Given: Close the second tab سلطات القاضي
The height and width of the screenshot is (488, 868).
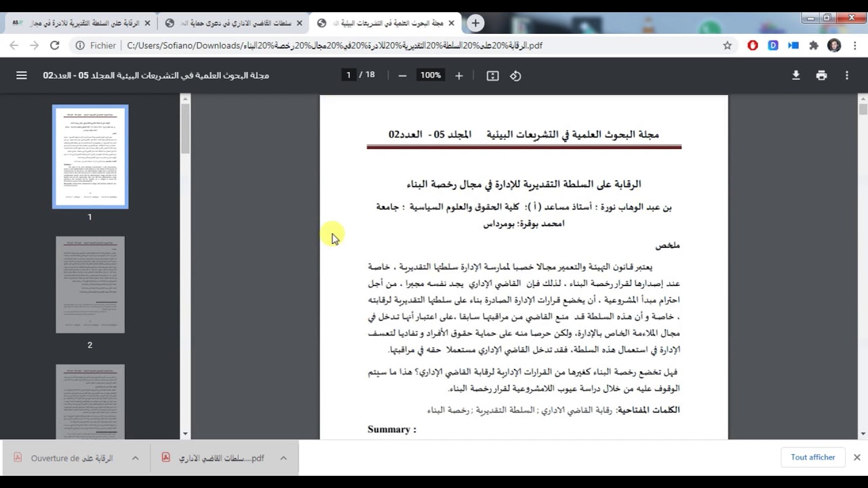Looking at the screenshot, I should tap(299, 23).
